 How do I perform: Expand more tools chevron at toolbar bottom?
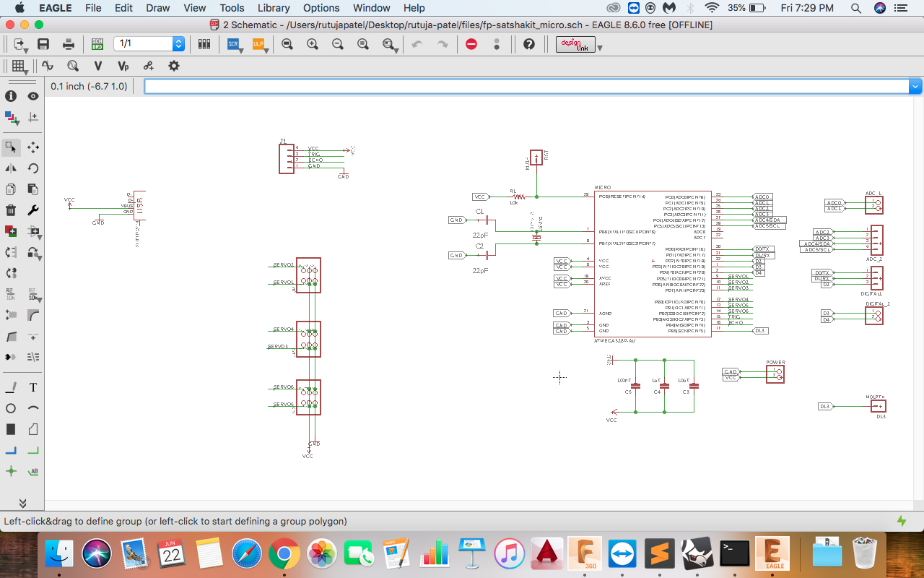(x=22, y=502)
